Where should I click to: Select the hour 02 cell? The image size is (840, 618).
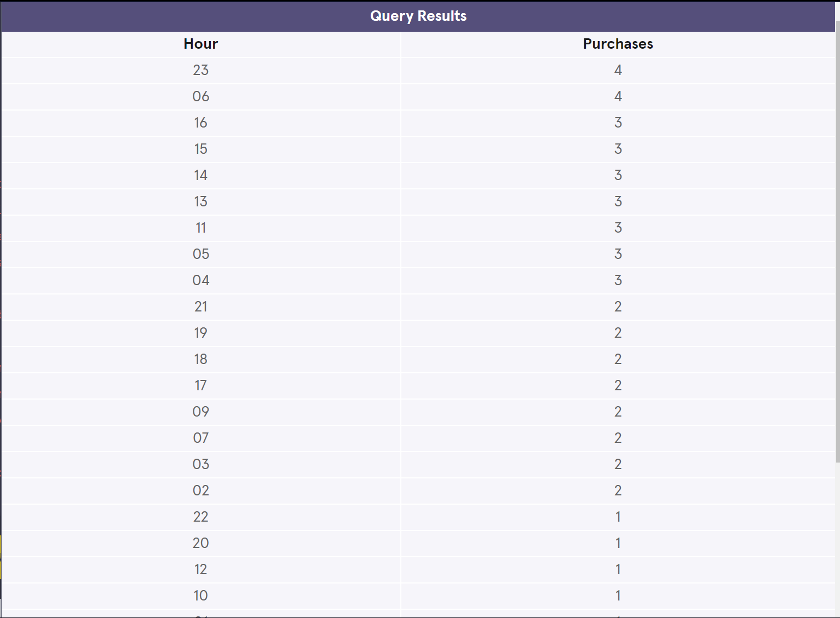tap(200, 491)
